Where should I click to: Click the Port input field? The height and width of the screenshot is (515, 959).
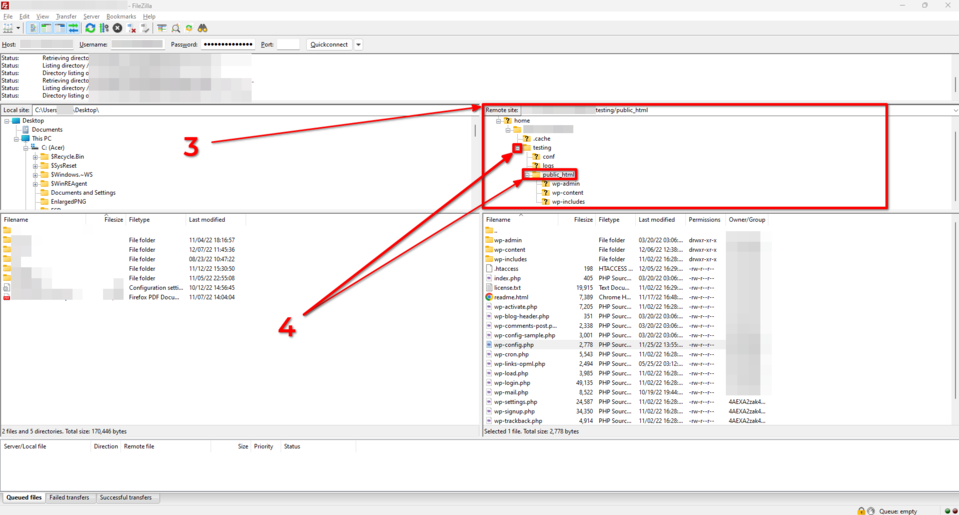pos(288,45)
